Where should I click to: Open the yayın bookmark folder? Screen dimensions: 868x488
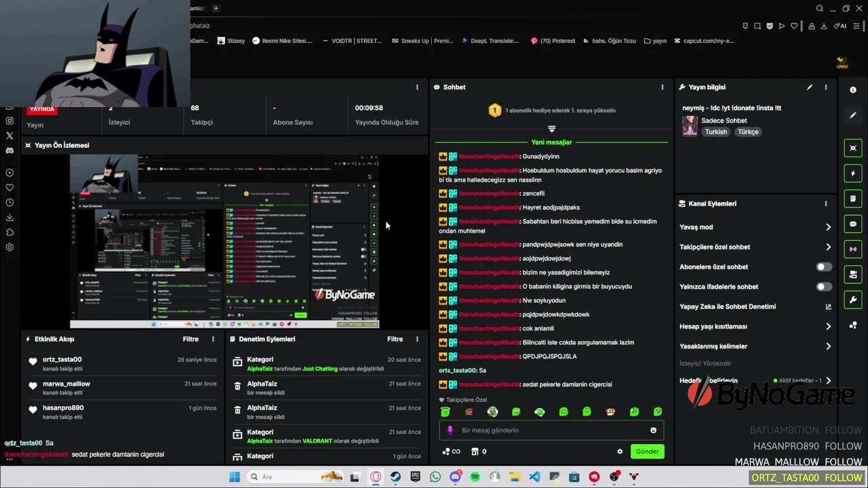655,41
